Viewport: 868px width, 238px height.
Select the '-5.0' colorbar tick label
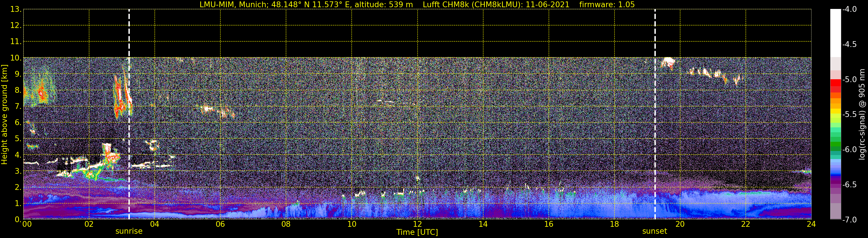[x=849, y=80]
